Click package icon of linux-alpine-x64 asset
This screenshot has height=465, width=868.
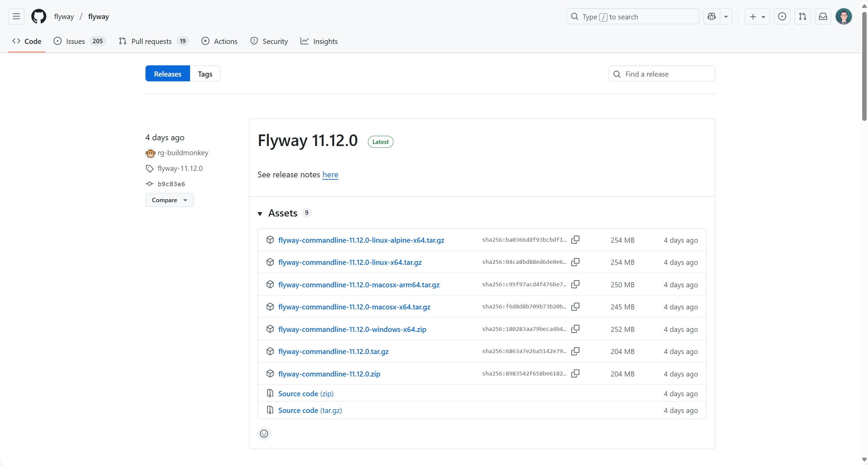(x=270, y=240)
